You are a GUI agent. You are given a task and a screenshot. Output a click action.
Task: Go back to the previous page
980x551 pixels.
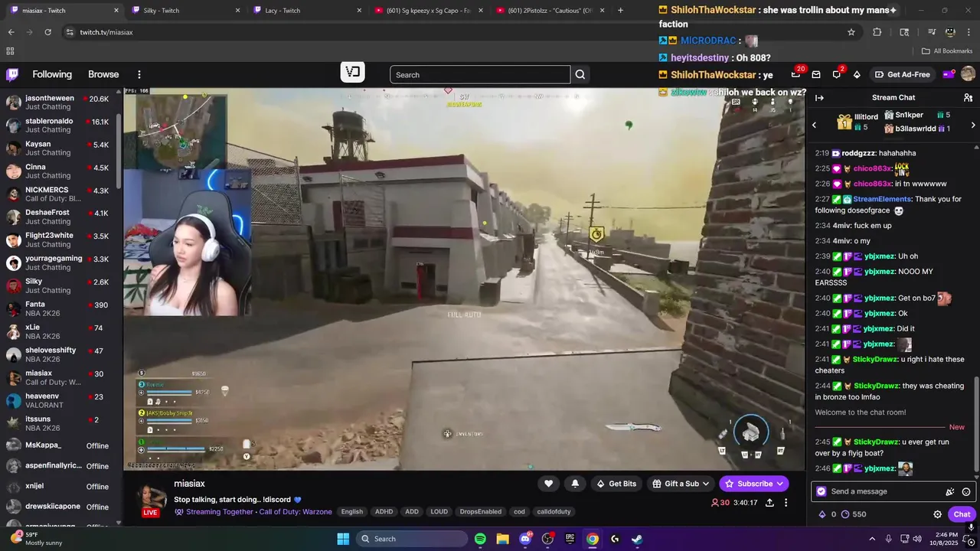[x=11, y=32]
